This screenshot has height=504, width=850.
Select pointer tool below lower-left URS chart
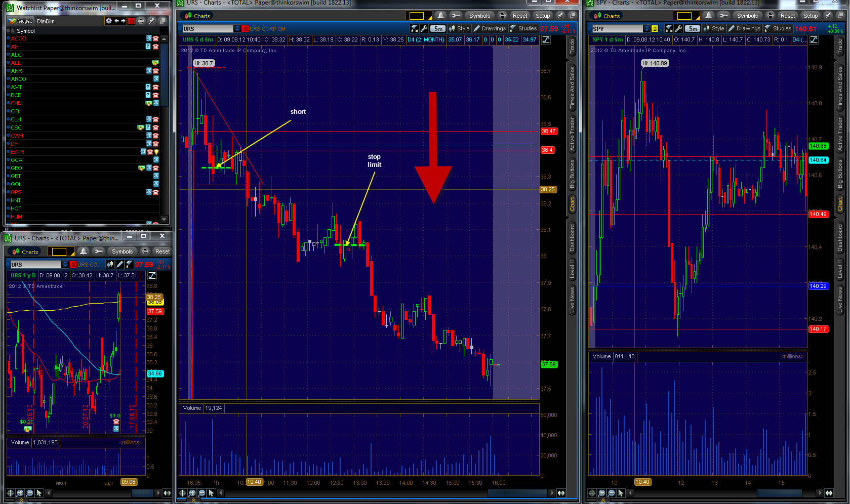coord(39,493)
